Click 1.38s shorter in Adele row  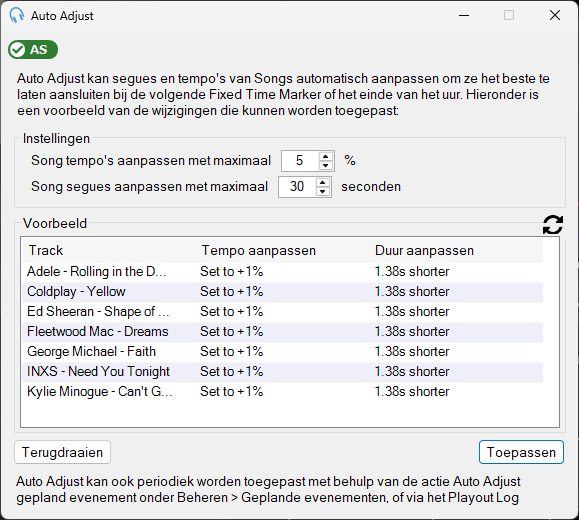tap(412, 272)
